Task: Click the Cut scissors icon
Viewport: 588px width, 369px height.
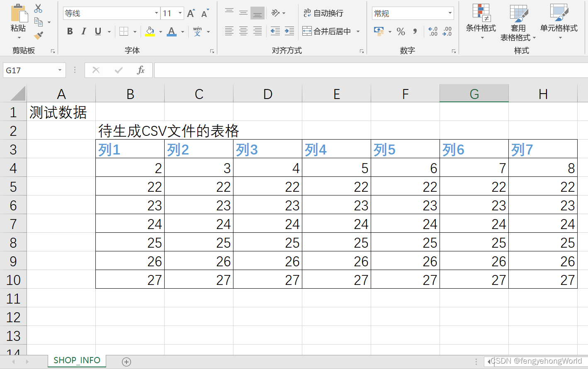Action: pyautogui.click(x=38, y=8)
